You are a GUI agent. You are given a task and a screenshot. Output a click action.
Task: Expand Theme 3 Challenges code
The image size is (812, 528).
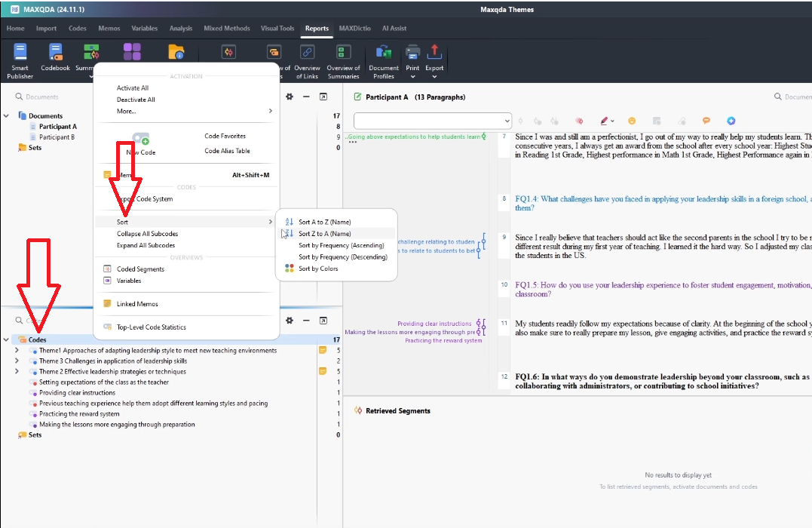[x=17, y=361]
